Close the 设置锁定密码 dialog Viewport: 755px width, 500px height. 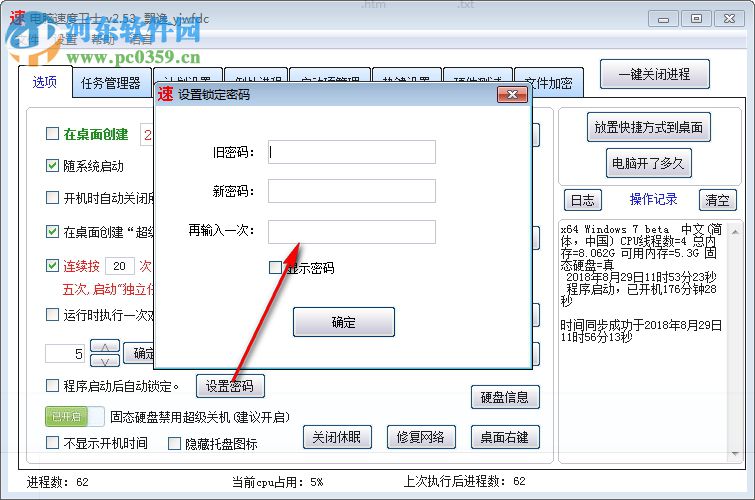[x=512, y=94]
